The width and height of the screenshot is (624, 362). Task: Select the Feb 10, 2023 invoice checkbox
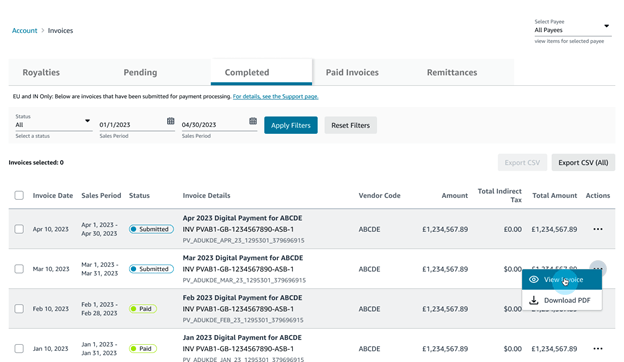19,309
